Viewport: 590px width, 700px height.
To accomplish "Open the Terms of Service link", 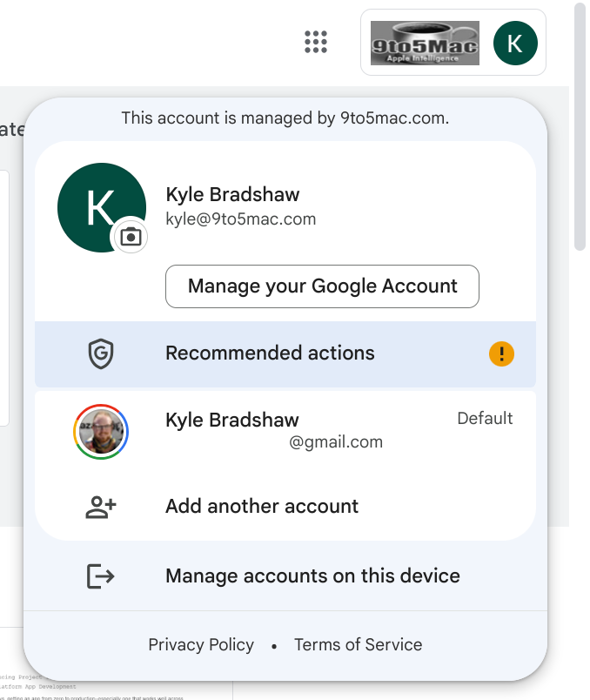I will click(x=358, y=645).
